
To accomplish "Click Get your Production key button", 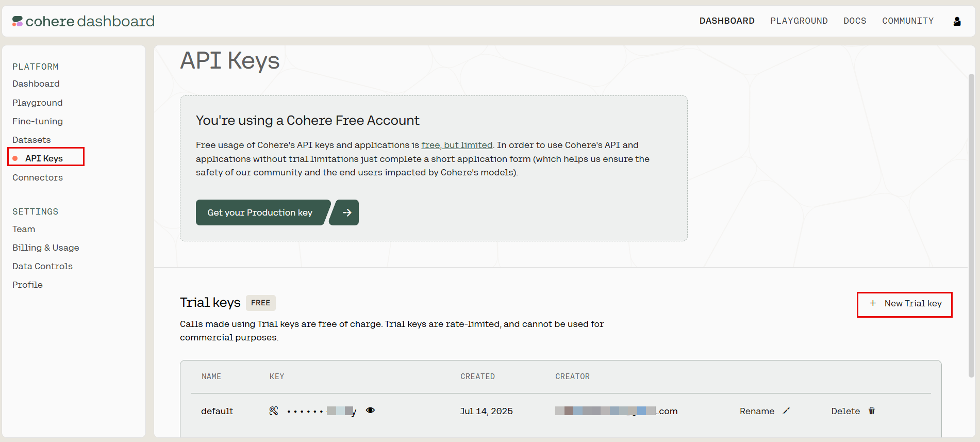I will click(x=261, y=212).
